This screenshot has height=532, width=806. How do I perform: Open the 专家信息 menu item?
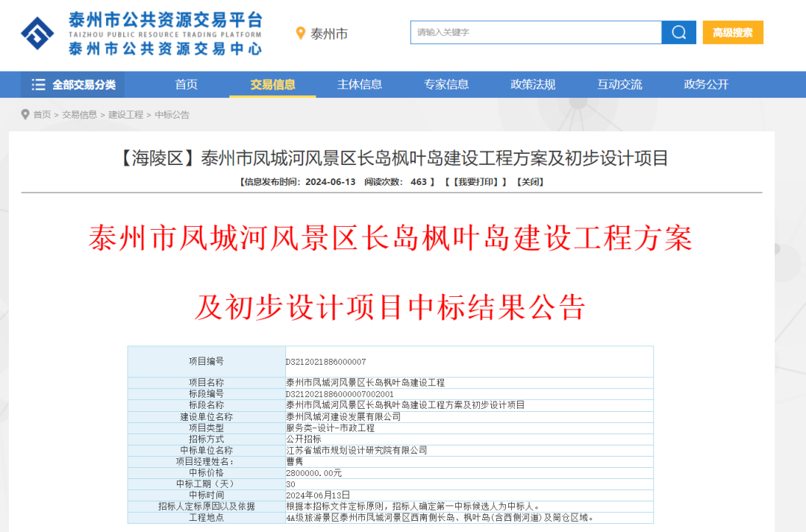pyautogui.click(x=446, y=85)
